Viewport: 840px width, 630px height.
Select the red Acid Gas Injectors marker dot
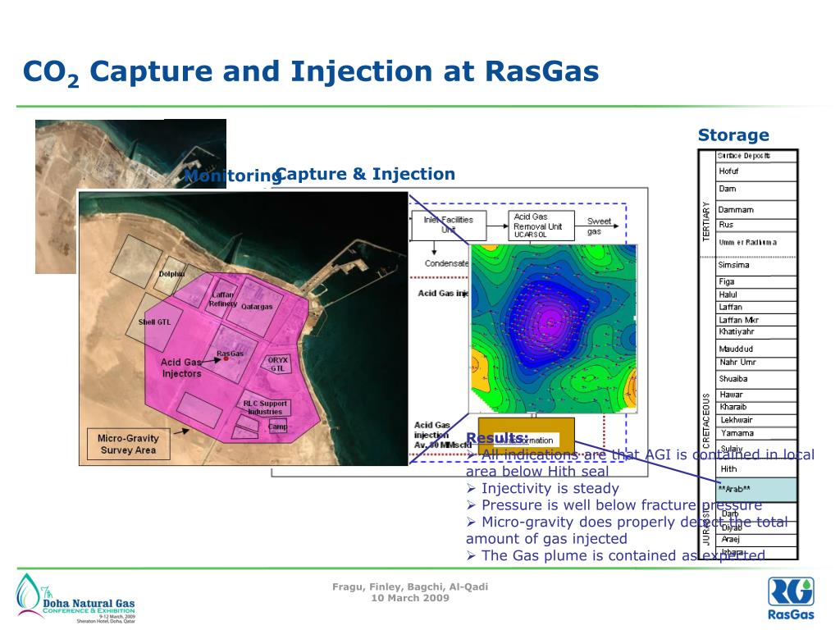(226, 358)
